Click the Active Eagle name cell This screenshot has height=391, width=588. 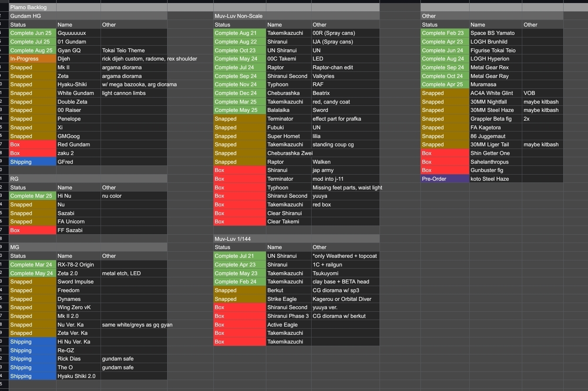pyautogui.click(x=289, y=325)
